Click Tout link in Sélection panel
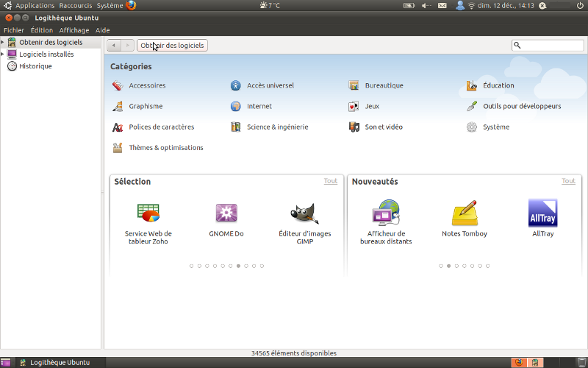The width and height of the screenshot is (588, 368). (x=331, y=181)
